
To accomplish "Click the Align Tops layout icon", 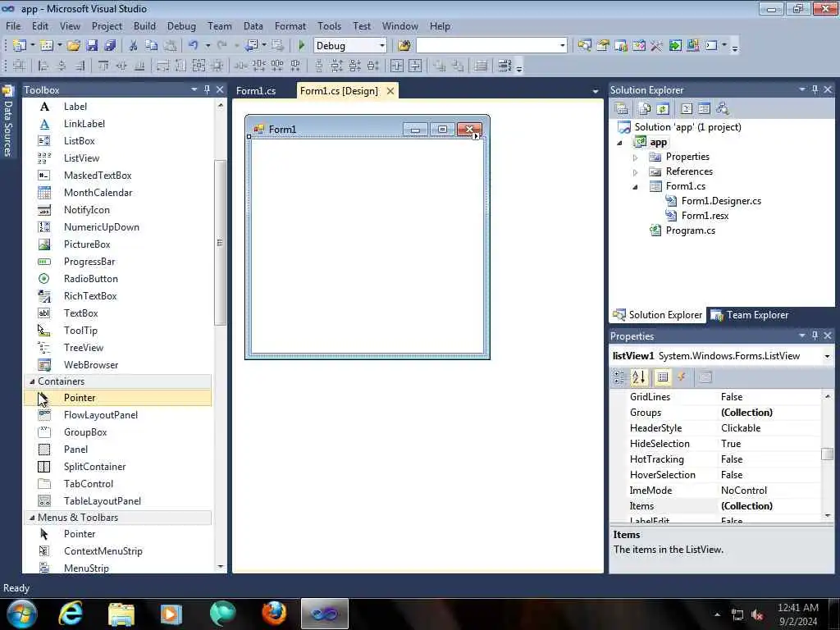I will [103, 66].
